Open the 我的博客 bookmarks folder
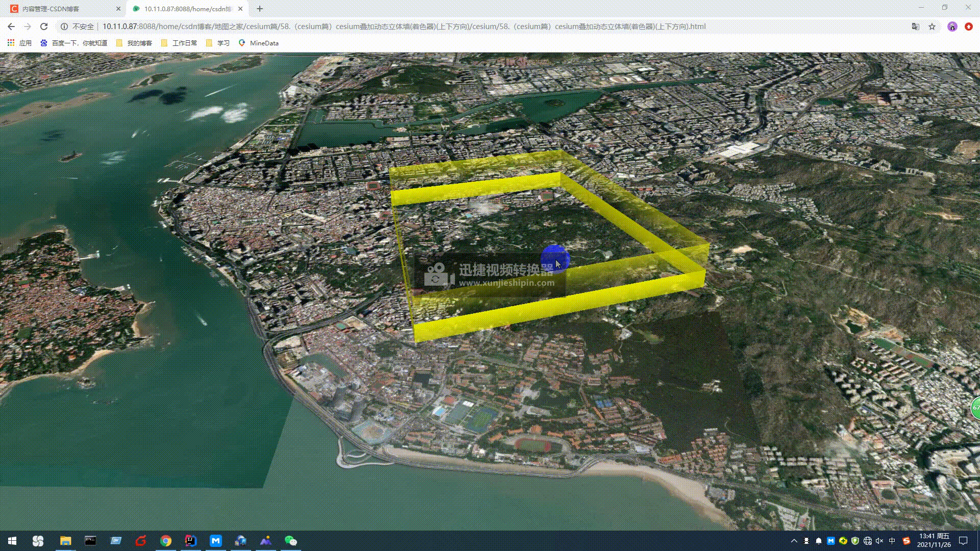980x551 pixels. (x=134, y=43)
